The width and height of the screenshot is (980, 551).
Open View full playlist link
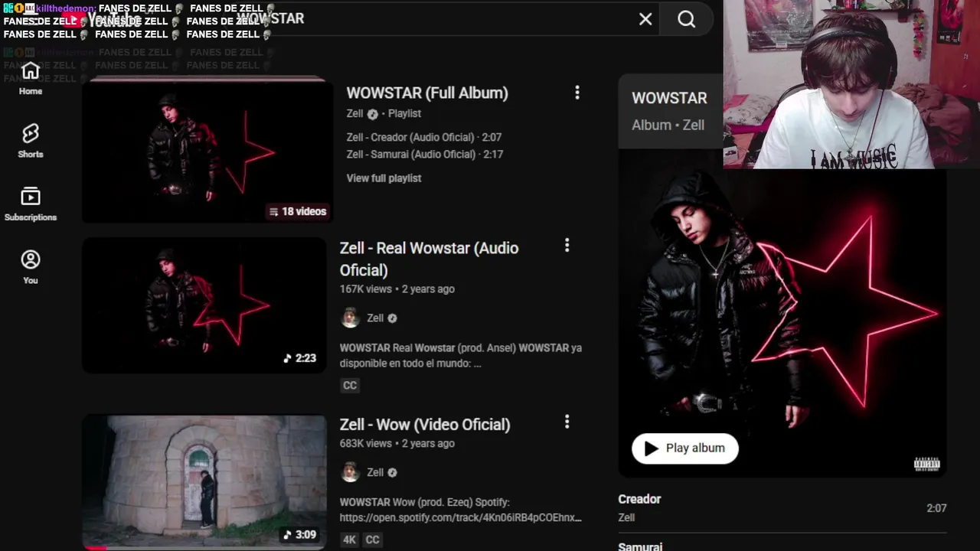(x=384, y=178)
